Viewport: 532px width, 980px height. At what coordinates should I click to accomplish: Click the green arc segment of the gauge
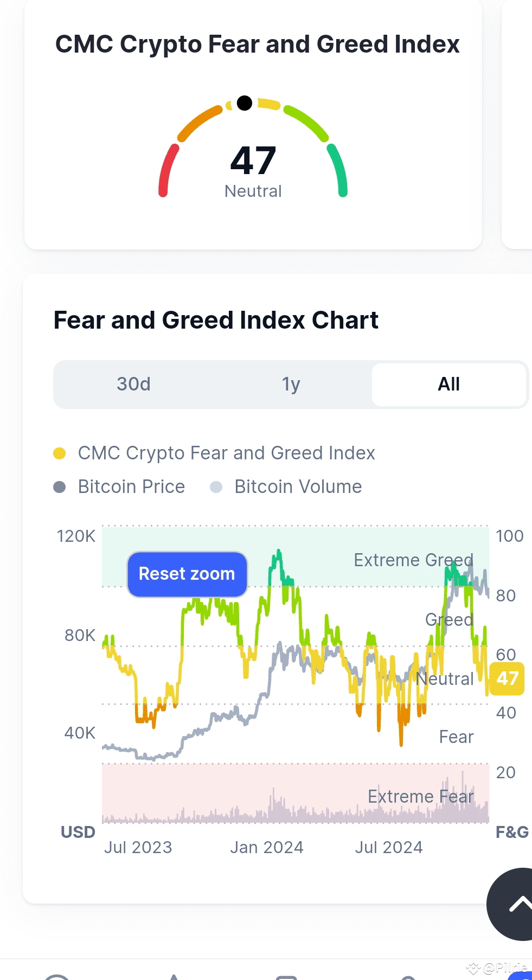(338, 170)
